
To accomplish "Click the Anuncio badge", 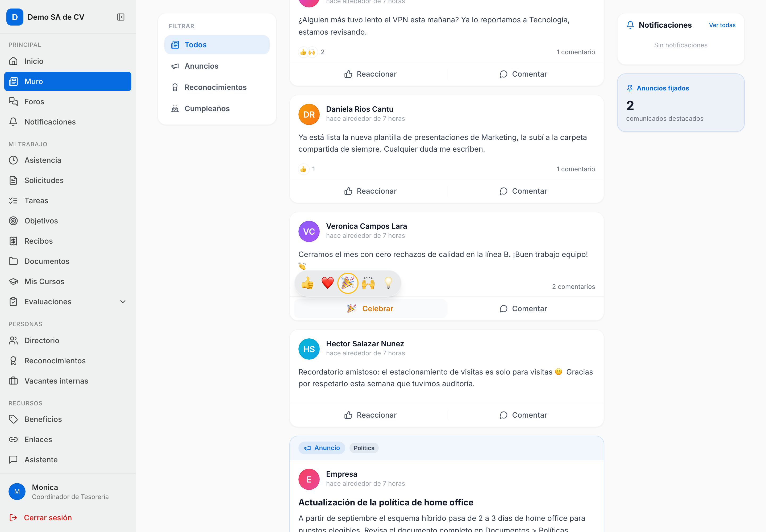I will [x=322, y=448].
